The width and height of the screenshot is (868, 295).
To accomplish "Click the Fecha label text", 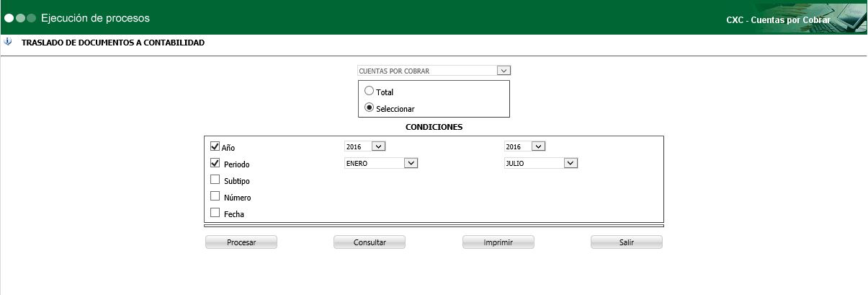I will (234, 214).
